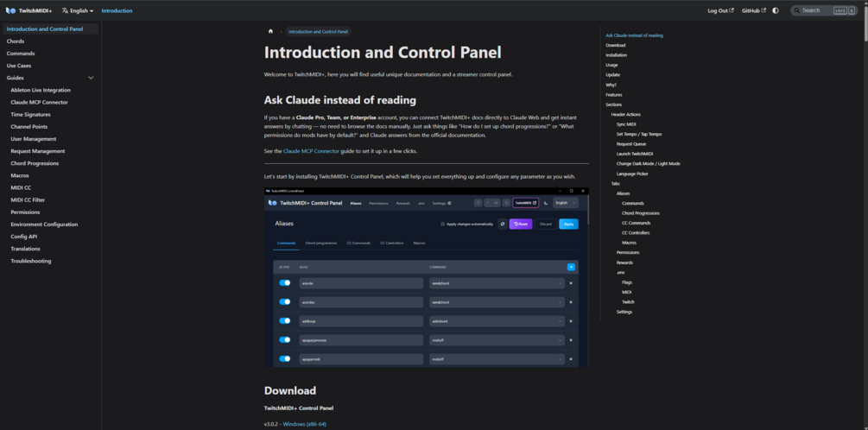Image resolution: width=868 pixels, height=430 pixels.
Task: Jump to Download in table of contents
Action: 616,46
